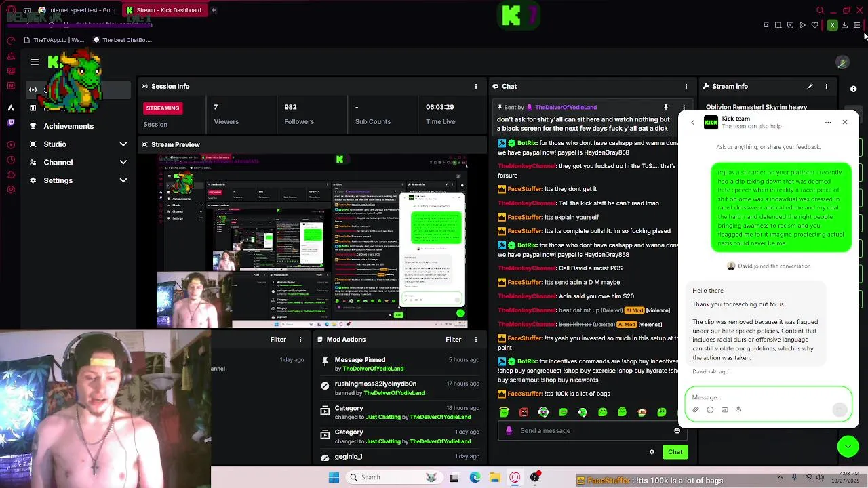This screenshot has width=868, height=488.
Task: Open the Mod Actions Filter dropdown
Action: (x=454, y=340)
